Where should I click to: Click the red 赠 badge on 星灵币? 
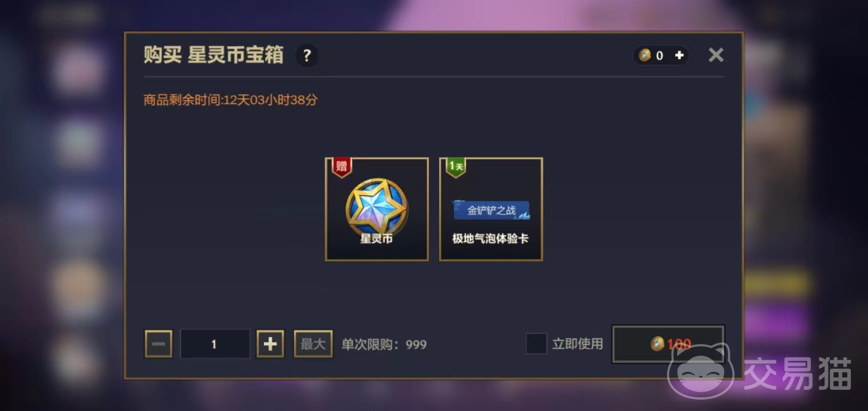341,167
